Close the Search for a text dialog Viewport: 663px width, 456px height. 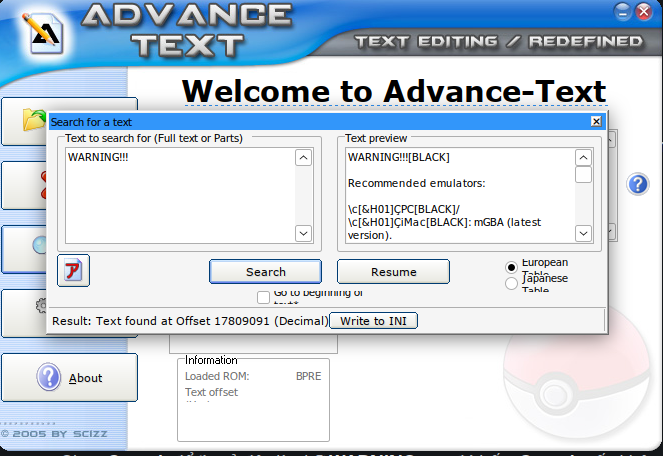(x=596, y=122)
